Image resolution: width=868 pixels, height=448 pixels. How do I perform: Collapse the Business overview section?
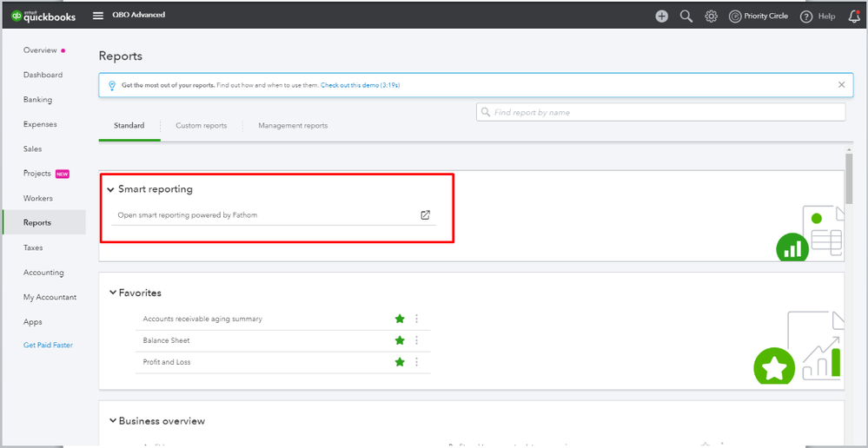[x=113, y=421]
